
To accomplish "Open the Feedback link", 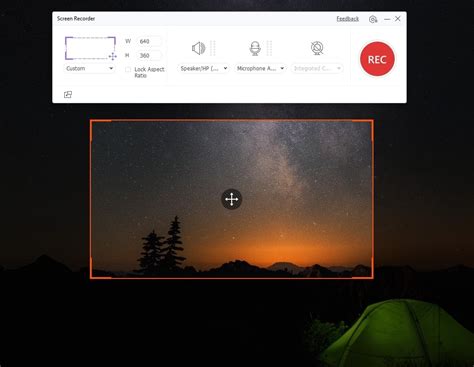I will [347, 19].
